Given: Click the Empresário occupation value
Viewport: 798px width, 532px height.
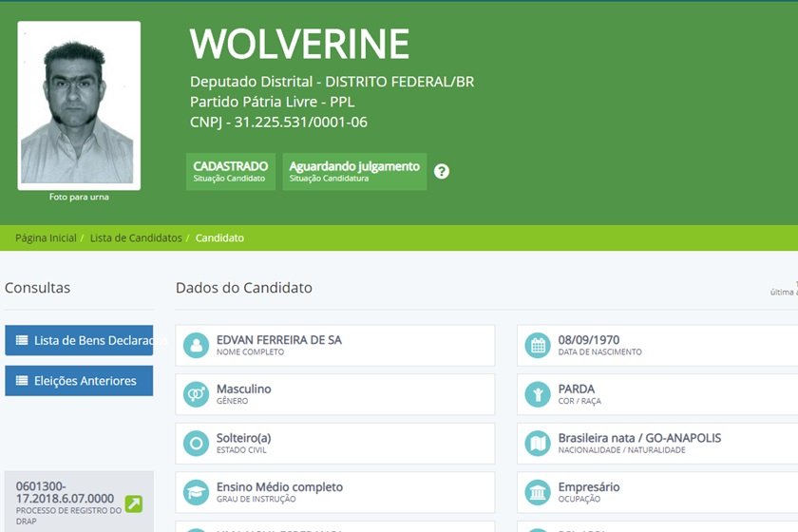Looking at the screenshot, I should [x=589, y=487].
